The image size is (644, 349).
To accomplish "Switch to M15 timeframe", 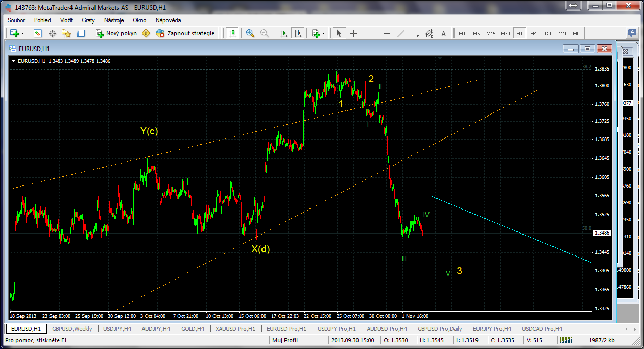I will [491, 33].
